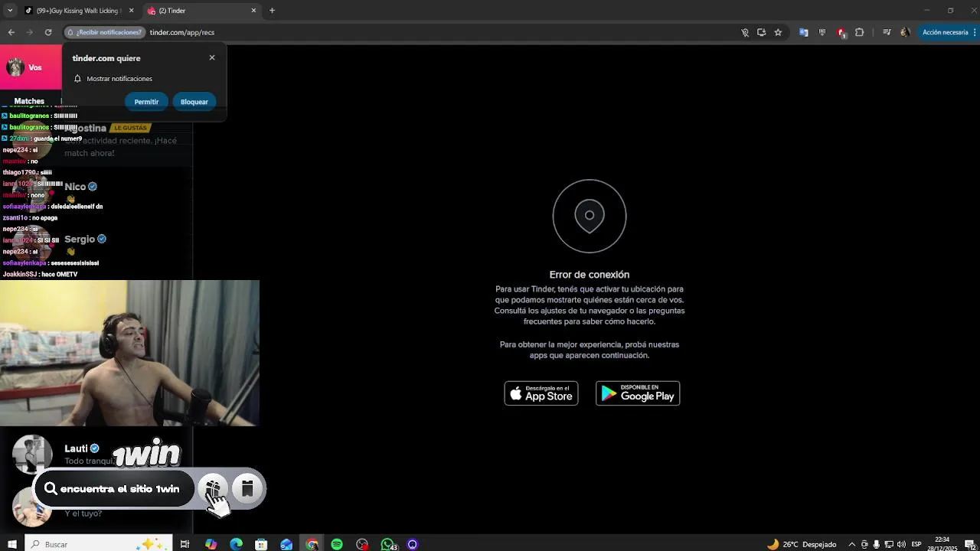Viewport: 980px width, 551px height.
Task: Click Bloquear to block notifications
Action: (194, 102)
